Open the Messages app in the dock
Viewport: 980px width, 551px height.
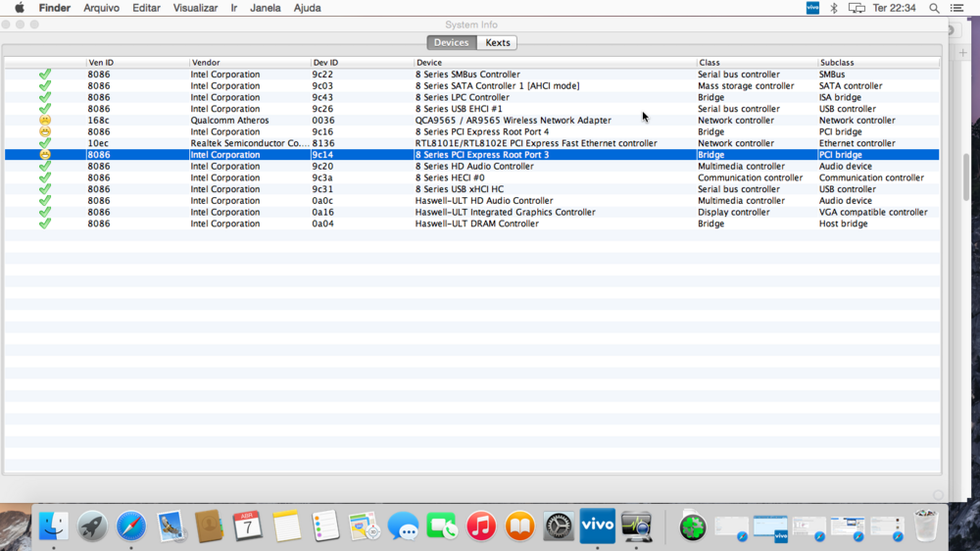(x=403, y=526)
